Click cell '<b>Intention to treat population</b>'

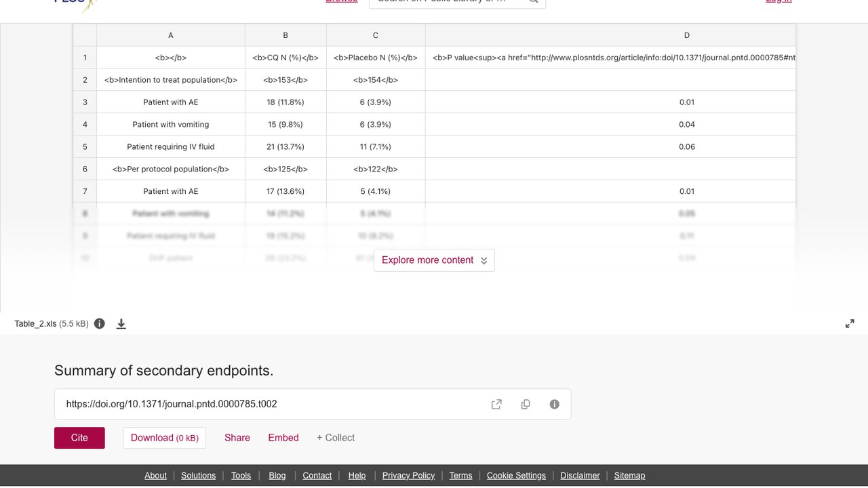pyautogui.click(x=171, y=80)
